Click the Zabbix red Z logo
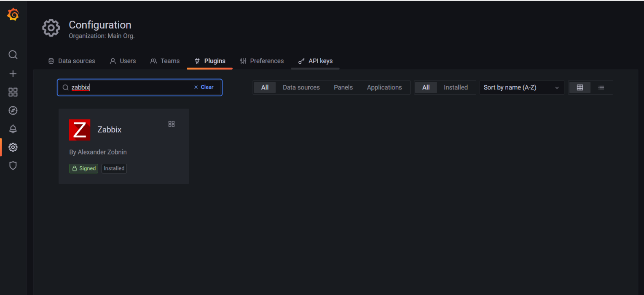The image size is (644, 295). click(80, 130)
